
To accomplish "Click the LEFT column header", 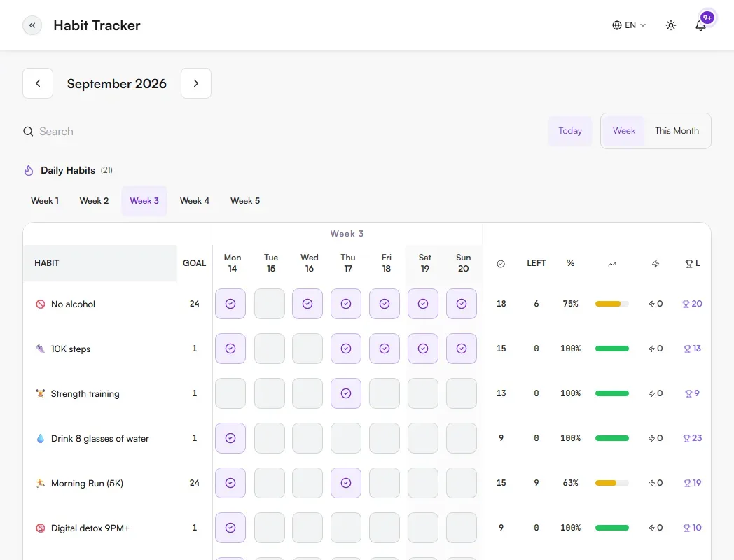I will 536,263.
